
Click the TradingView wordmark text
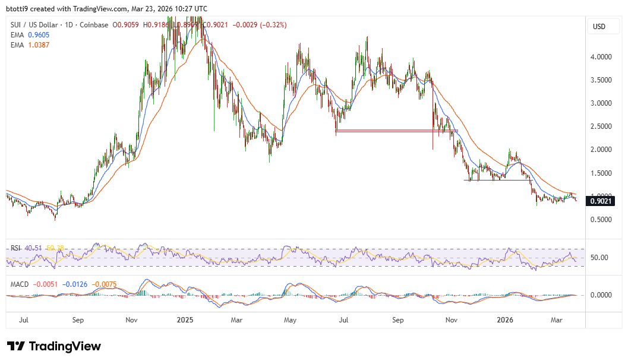[x=65, y=346]
